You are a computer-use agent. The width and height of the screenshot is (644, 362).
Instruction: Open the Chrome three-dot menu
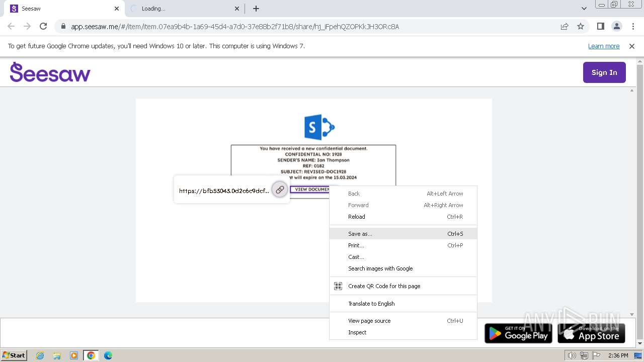click(x=633, y=26)
